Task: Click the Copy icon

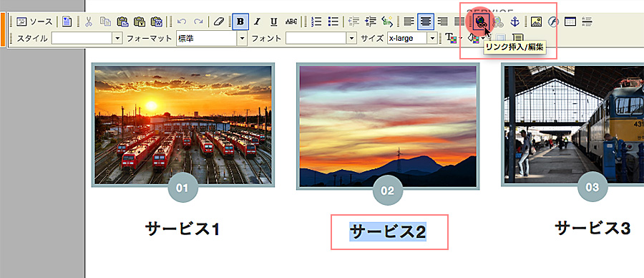Action: pyautogui.click(x=106, y=21)
